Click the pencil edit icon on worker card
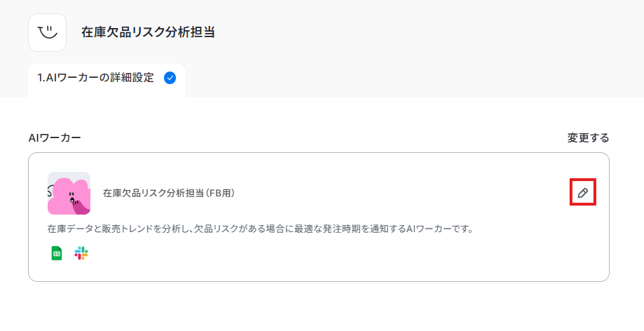Viewport: 644px width, 331px height. (x=582, y=192)
